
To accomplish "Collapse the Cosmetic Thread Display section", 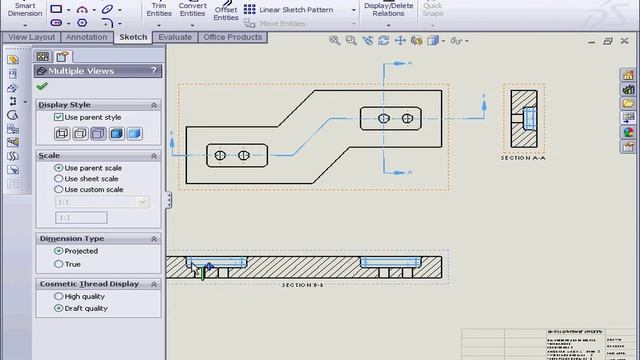I will [154, 284].
